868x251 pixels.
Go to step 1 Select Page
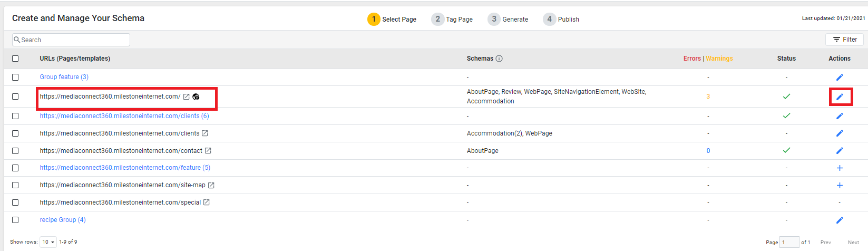(392, 20)
